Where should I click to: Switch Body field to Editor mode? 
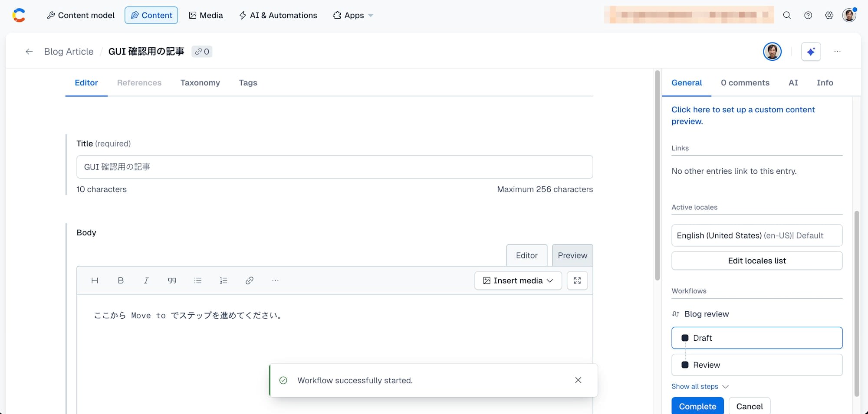click(527, 255)
